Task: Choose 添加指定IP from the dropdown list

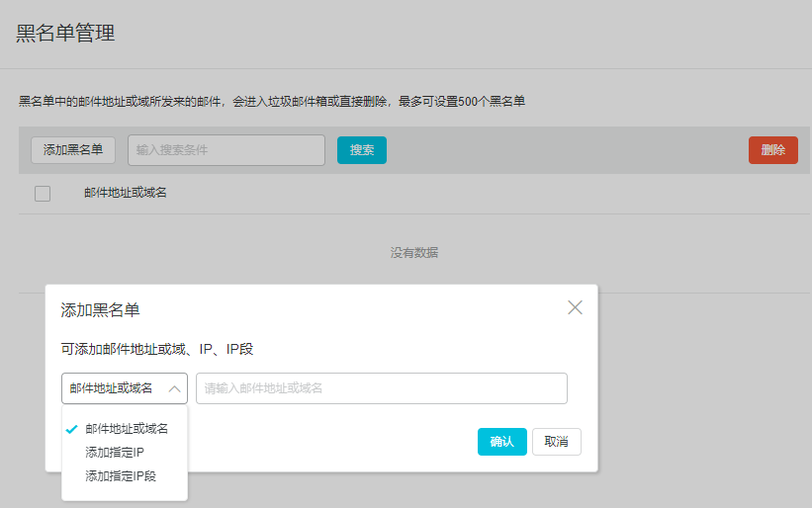Action: click(x=115, y=453)
